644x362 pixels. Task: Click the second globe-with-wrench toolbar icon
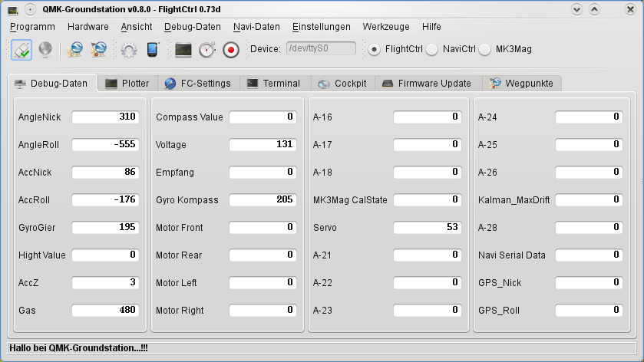98,49
